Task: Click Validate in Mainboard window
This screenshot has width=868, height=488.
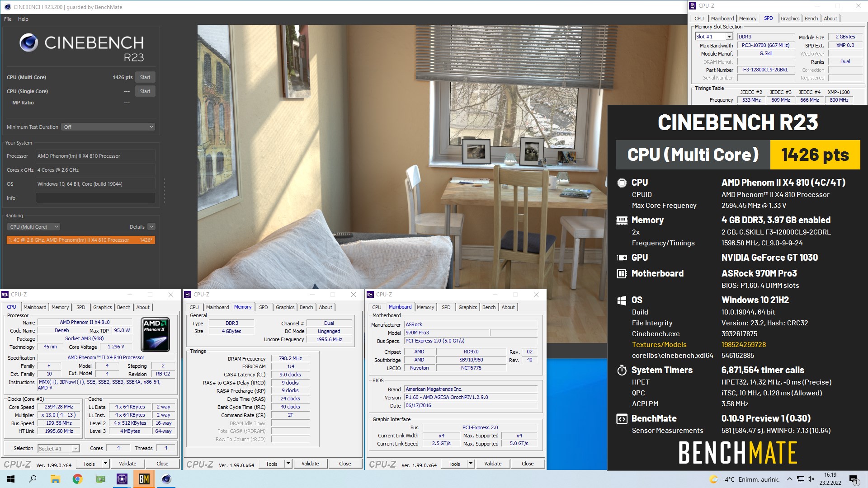Action: 493,464
